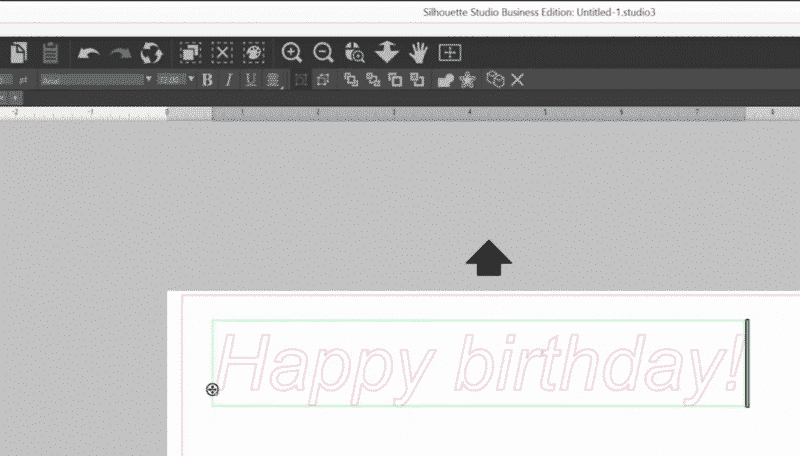
Task: Activate the Zoom Selection tool
Action: coord(355,53)
